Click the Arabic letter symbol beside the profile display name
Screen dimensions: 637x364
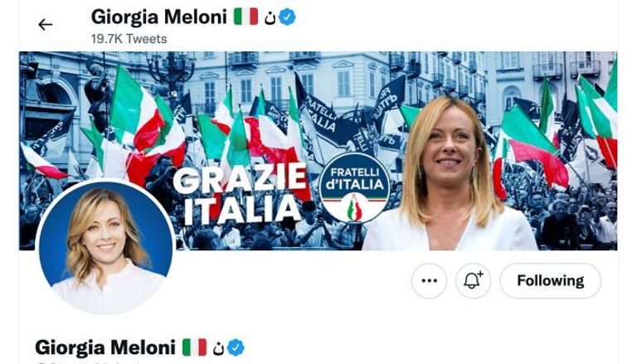pos(218,349)
